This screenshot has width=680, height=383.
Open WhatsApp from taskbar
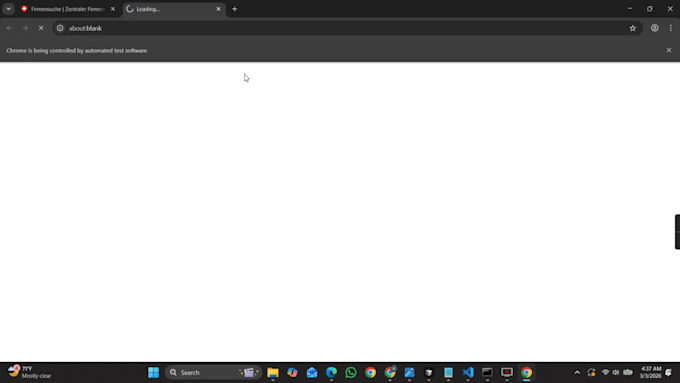(351, 373)
